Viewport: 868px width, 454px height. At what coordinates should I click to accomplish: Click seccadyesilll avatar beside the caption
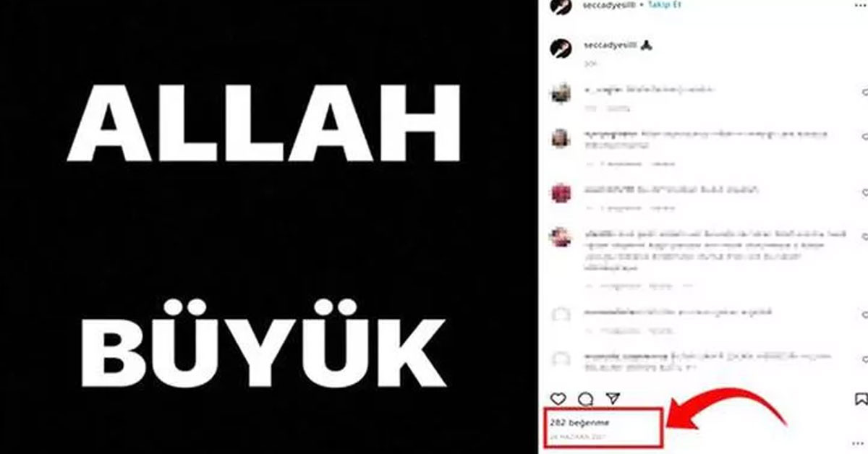(x=560, y=48)
